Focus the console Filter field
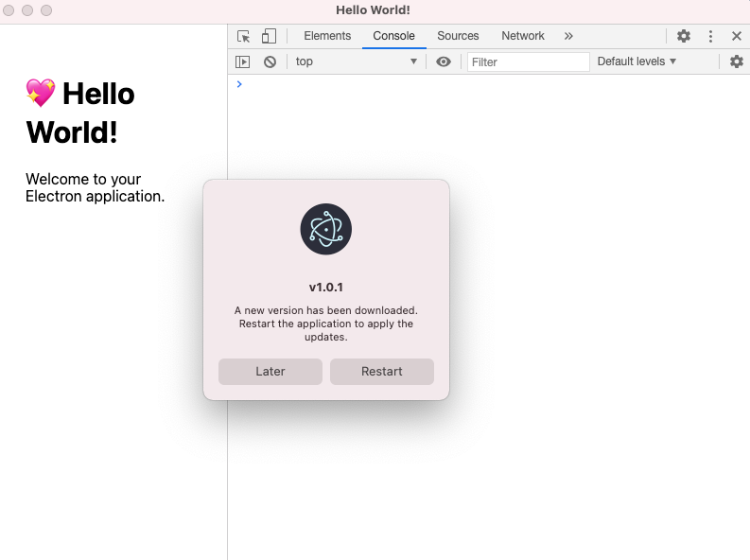The width and height of the screenshot is (750, 560). coord(528,62)
